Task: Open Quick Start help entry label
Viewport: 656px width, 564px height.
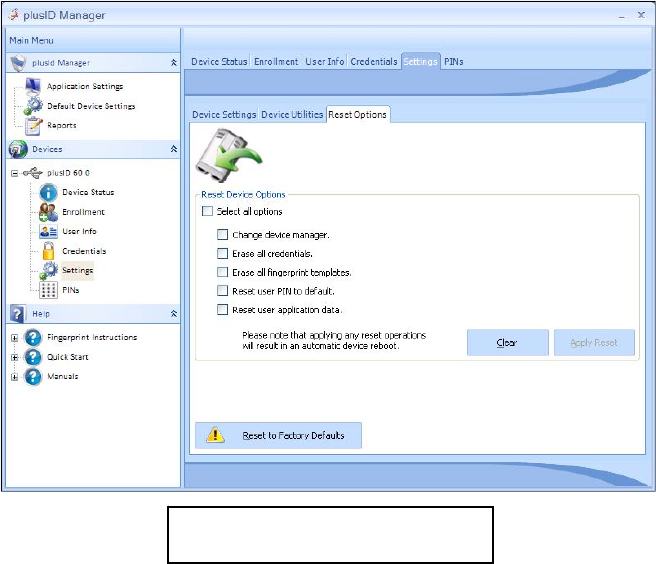Action: [x=68, y=357]
